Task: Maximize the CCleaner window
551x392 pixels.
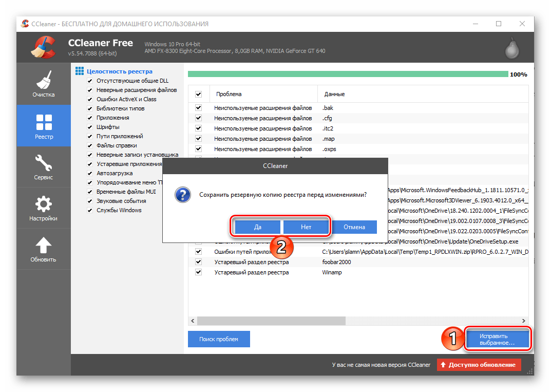Action: [499, 24]
